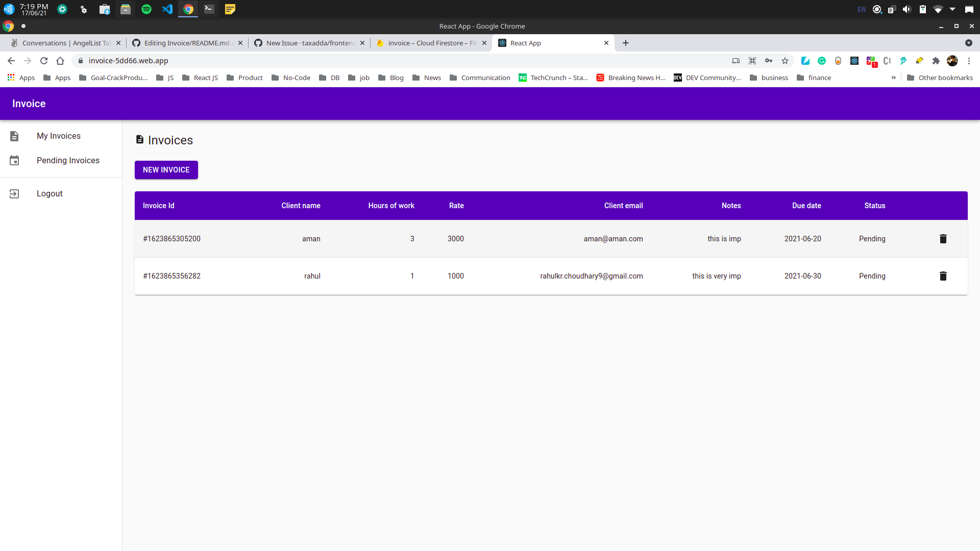Open the volume control in system tray
Viewport: 980px width, 551px height.
click(907, 9)
